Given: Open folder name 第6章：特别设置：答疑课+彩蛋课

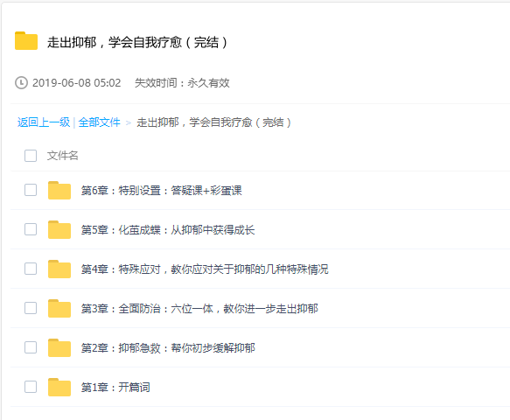Looking at the screenshot, I should 161,191.
